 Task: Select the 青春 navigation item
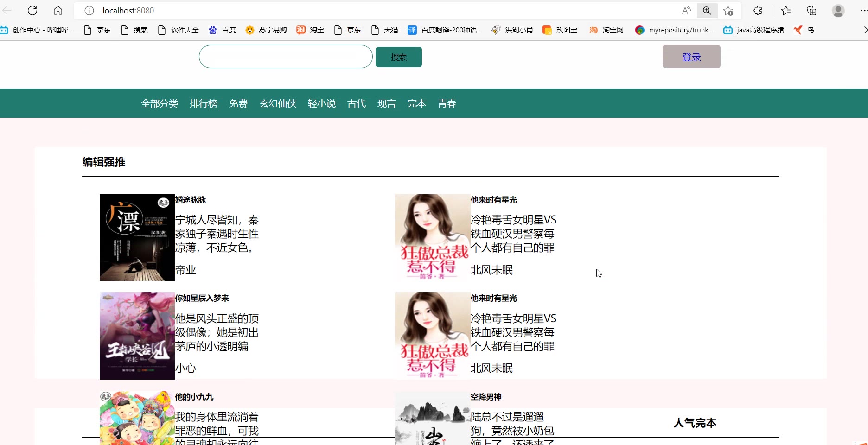[447, 103]
